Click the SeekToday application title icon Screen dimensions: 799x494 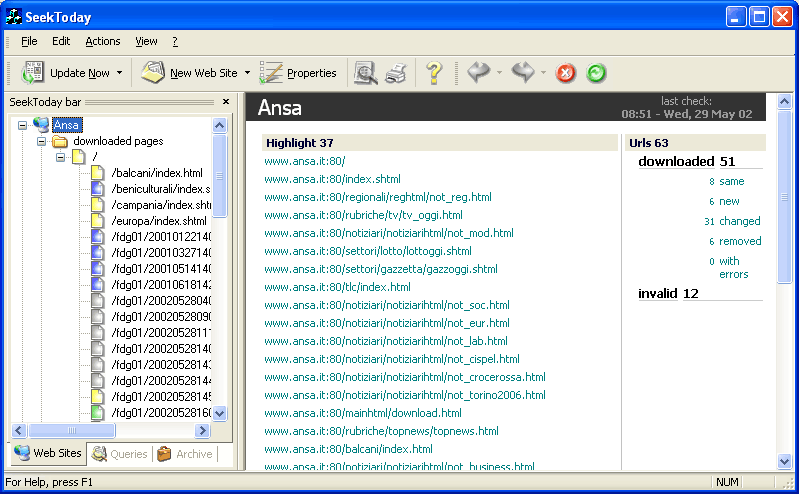pos(14,17)
